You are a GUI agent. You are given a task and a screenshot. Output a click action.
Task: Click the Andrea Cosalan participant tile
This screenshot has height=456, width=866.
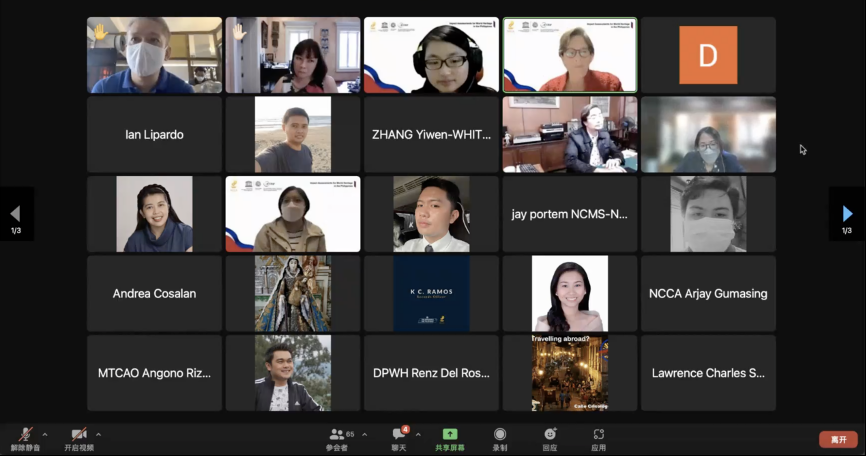(154, 294)
